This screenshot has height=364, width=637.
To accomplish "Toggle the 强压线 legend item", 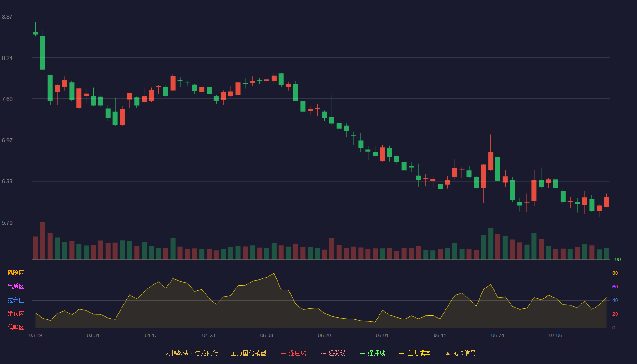I will 293,353.
